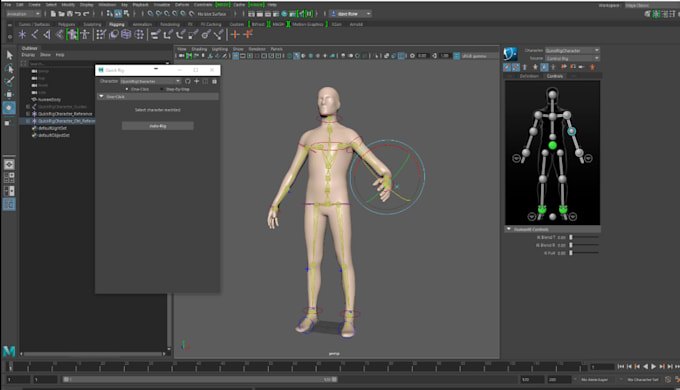680x390 pixels.
Task: Open the Shading menu in viewport
Action: pos(199,49)
